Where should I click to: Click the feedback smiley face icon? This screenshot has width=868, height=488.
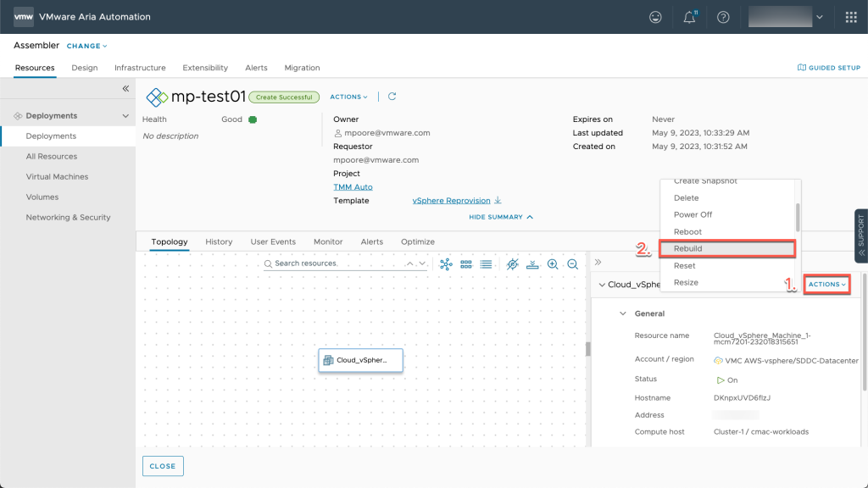coord(655,17)
